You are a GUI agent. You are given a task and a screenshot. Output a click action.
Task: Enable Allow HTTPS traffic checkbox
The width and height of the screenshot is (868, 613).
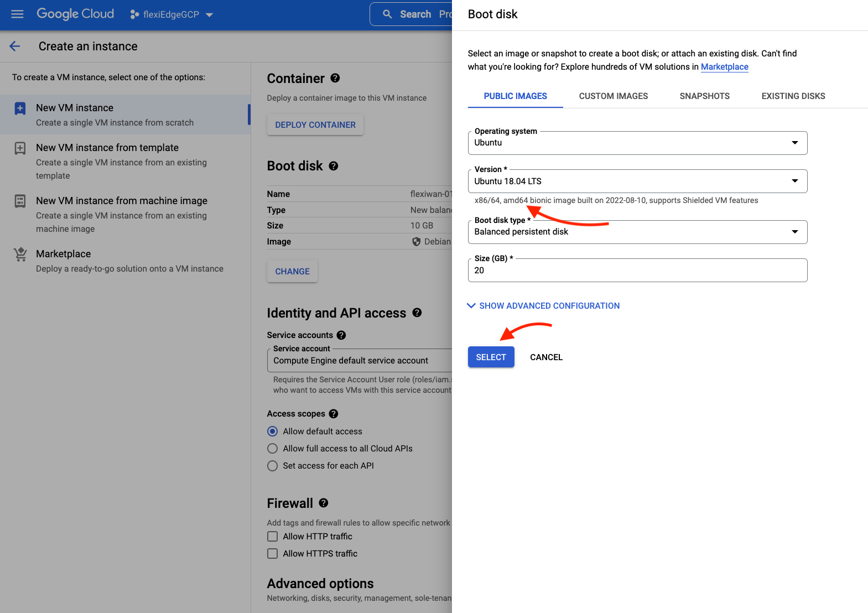273,554
